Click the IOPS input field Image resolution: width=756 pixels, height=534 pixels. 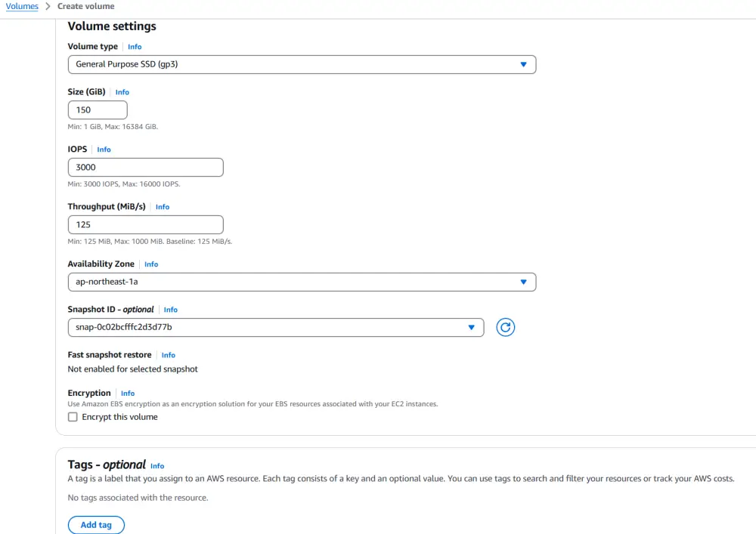pyautogui.click(x=145, y=167)
